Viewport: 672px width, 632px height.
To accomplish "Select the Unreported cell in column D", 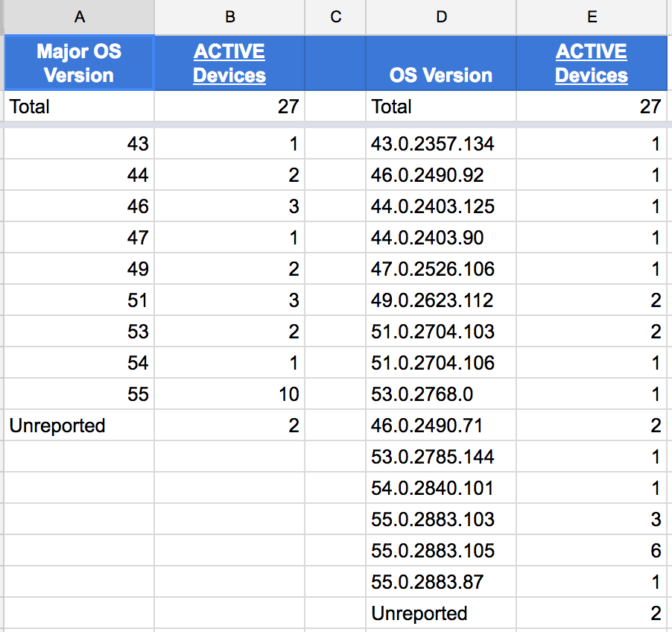I will point(441,613).
